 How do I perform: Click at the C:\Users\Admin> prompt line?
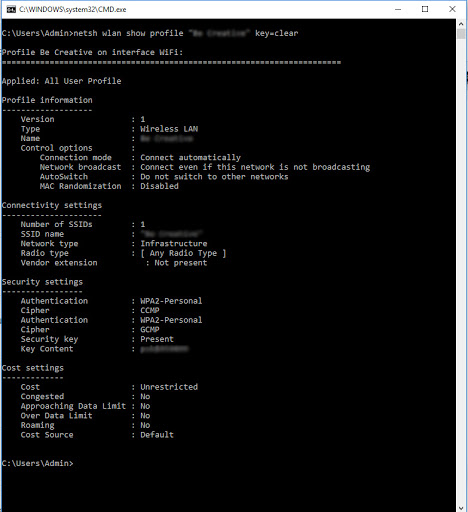[x=37, y=463]
